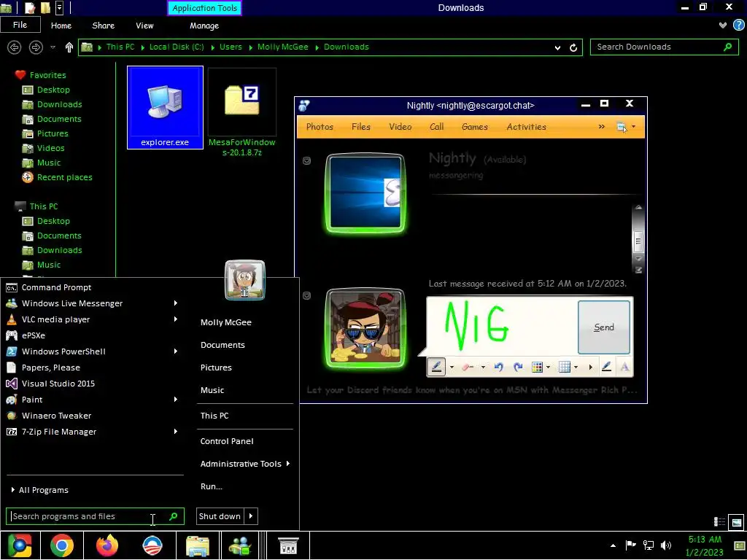Expand more handwriting toolbar options arrow
The height and width of the screenshot is (560, 747).
pyautogui.click(x=590, y=367)
